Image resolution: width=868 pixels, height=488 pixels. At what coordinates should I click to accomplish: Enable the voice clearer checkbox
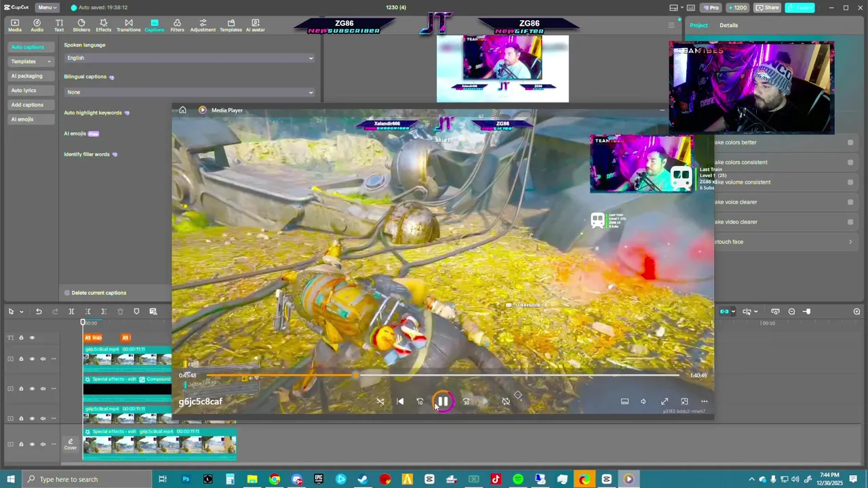point(850,202)
